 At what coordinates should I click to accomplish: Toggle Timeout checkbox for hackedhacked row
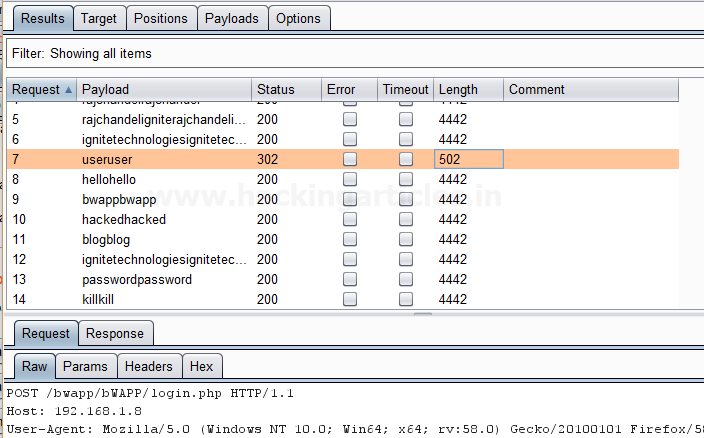406,219
